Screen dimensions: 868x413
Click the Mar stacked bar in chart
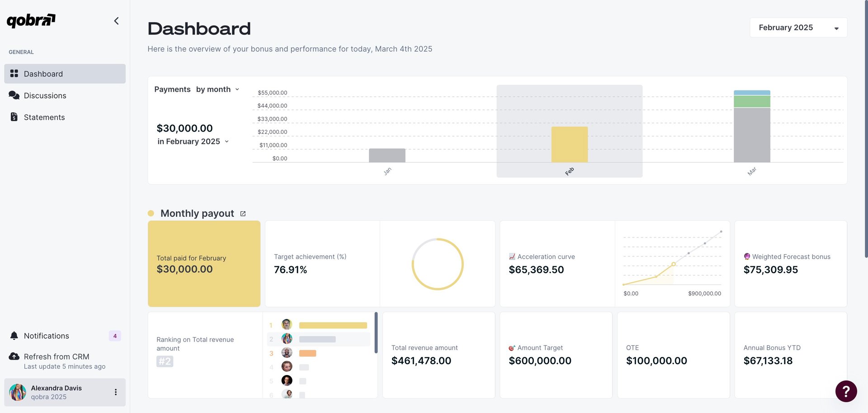pos(751,127)
